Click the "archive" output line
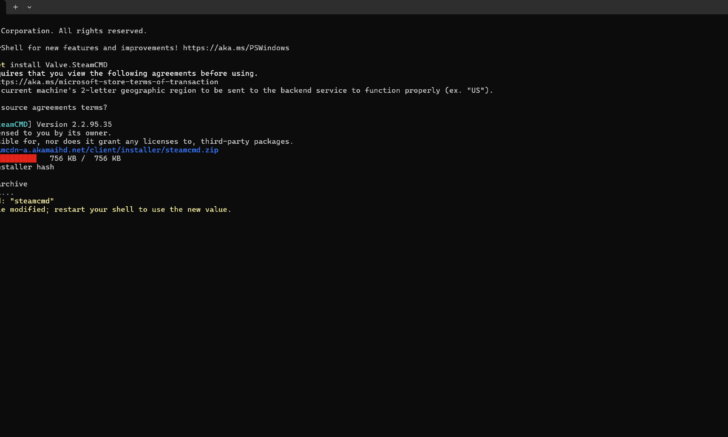This screenshot has height=437, width=728. coord(14,184)
